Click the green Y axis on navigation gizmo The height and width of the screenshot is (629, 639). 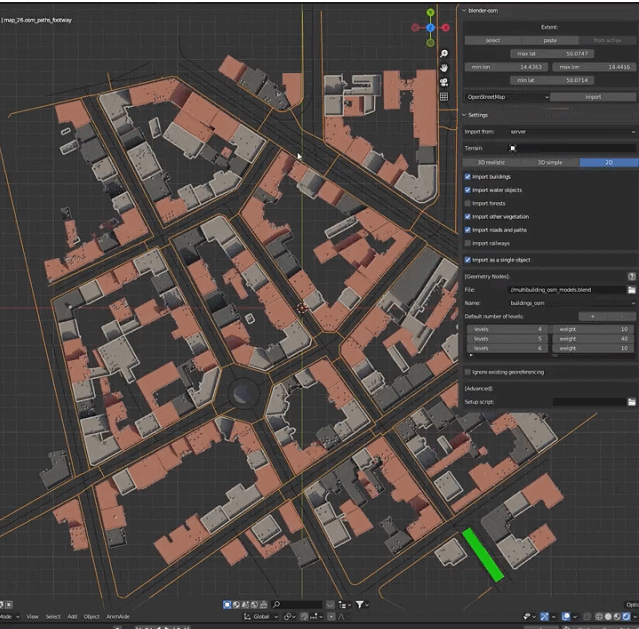point(430,14)
